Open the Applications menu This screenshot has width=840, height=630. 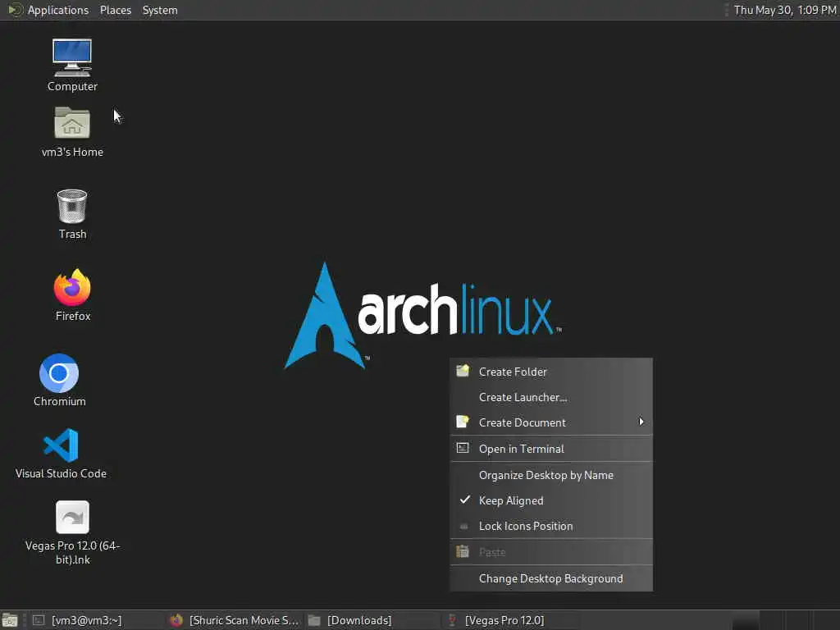(x=58, y=10)
